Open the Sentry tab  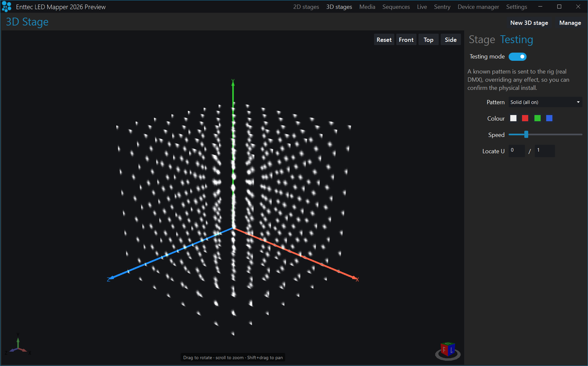click(x=442, y=7)
